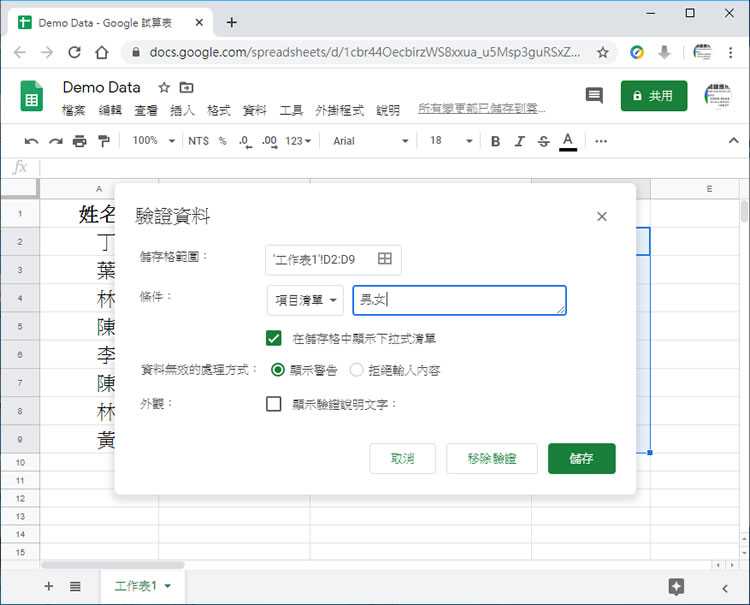
Task: Click the select data range grid icon
Action: (385, 259)
